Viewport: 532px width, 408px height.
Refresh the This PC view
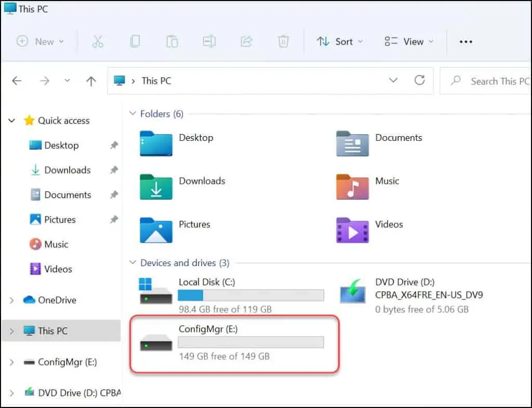419,81
